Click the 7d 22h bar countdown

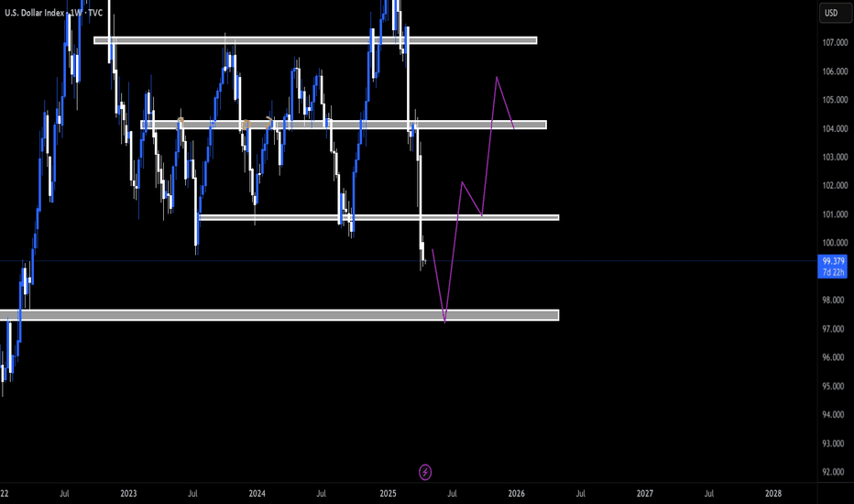click(833, 272)
